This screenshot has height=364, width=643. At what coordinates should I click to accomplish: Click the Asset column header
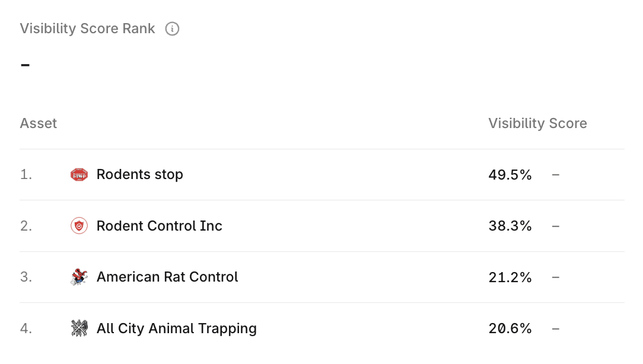click(39, 123)
